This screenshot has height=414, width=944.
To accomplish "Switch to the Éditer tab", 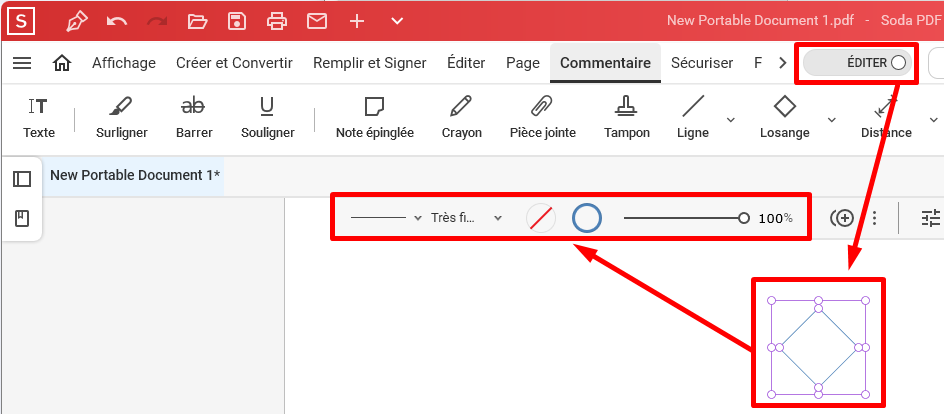I will coord(466,63).
